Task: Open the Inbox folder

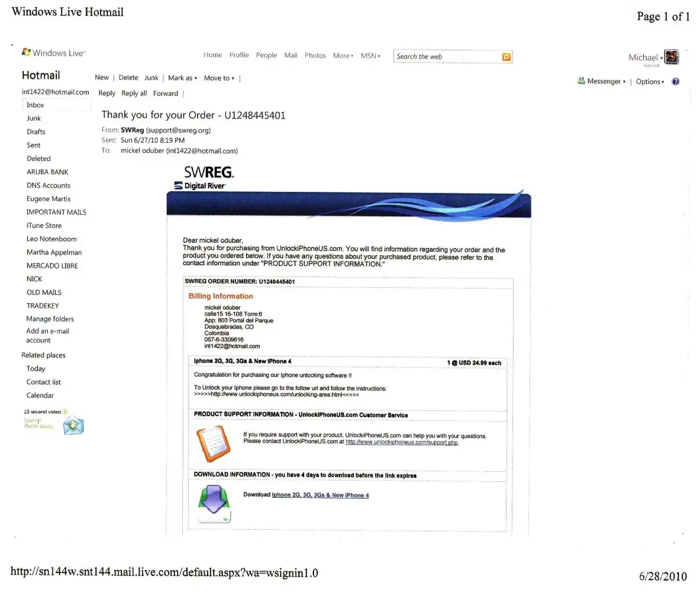Action: click(x=57, y=105)
